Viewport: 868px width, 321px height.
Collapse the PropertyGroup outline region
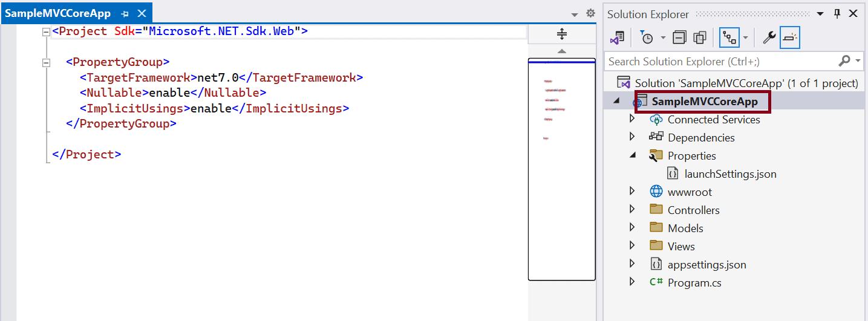point(46,62)
